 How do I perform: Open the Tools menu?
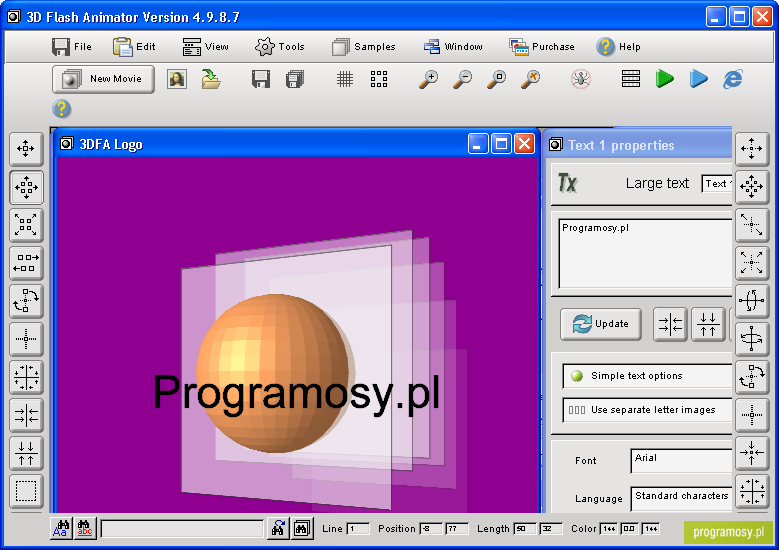pos(280,47)
